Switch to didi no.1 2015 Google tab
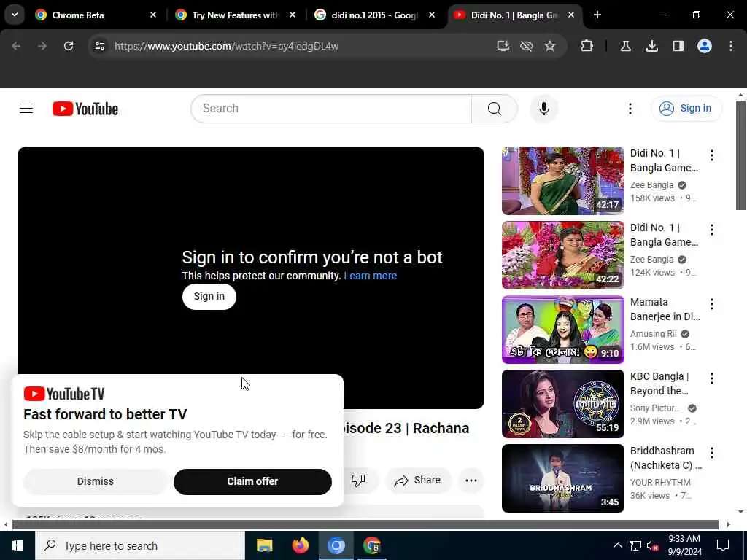This screenshot has height=560, width=747. pyautogui.click(x=375, y=15)
